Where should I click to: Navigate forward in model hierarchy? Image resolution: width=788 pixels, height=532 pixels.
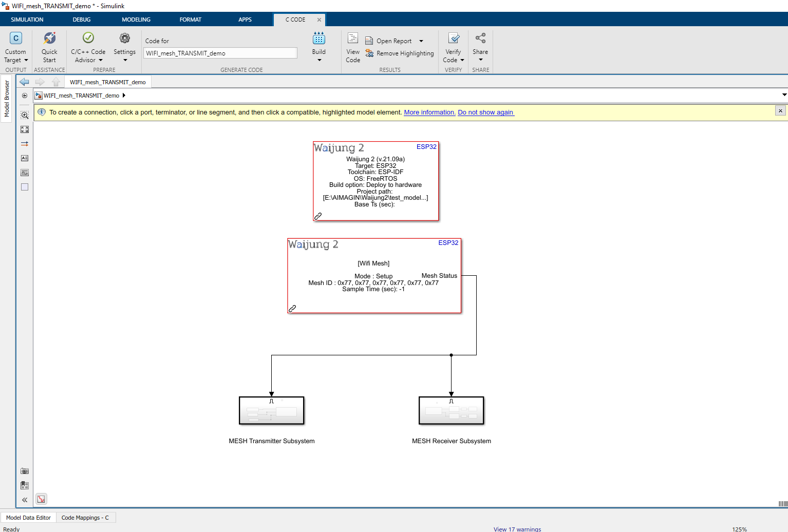pyautogui.click(x=40, y=82)
